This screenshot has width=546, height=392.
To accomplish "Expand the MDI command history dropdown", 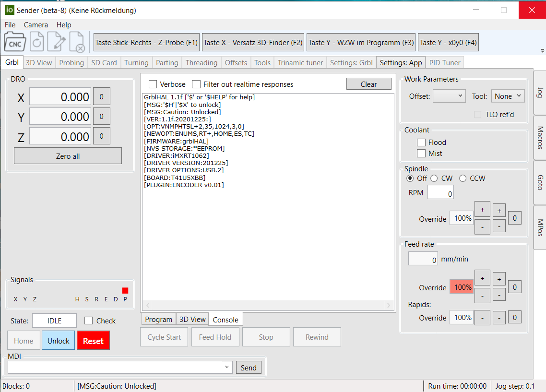I will coord(227,368).
